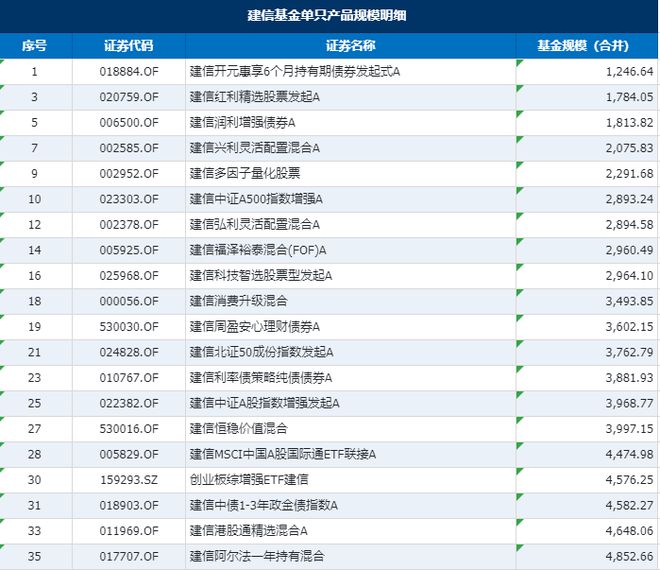Click fund size value 1,784.05
This screenshot has width=660, height=570.
point(629,97)
